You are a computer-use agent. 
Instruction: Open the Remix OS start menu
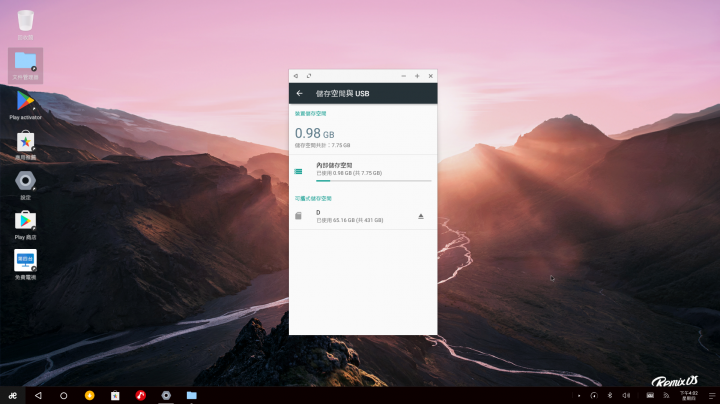tap(12, 395)
